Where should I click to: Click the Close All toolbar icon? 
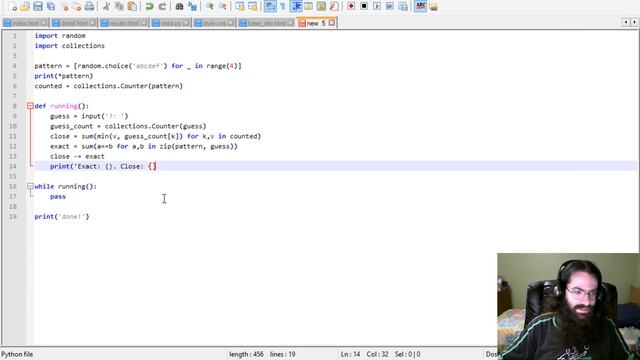point(77,6)
